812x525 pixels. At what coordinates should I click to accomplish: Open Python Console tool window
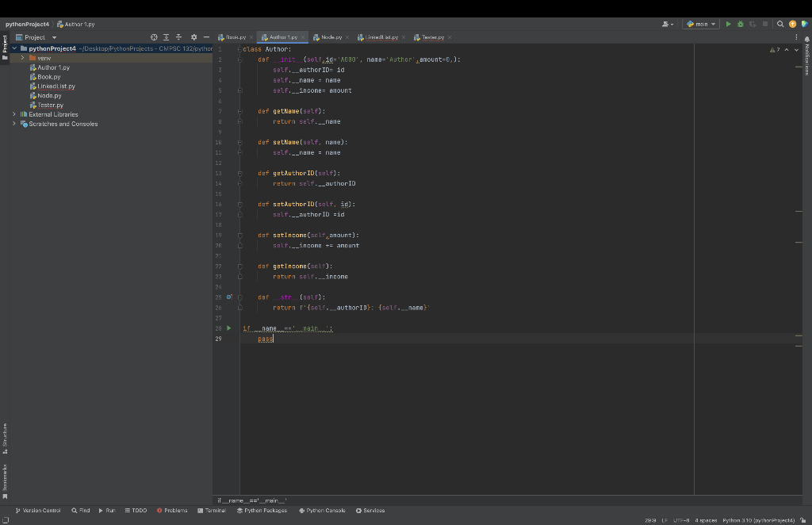click(322, 511)
